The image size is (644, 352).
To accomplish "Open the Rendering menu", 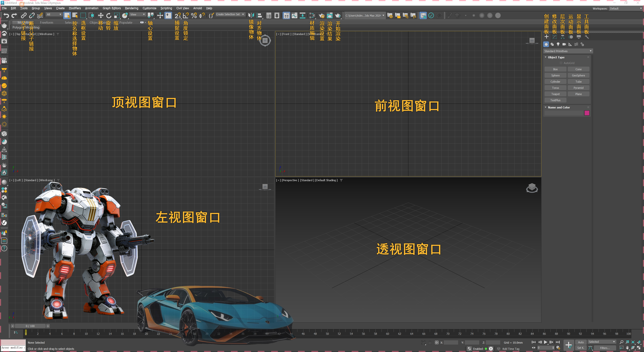I will (x=131, y=8).
